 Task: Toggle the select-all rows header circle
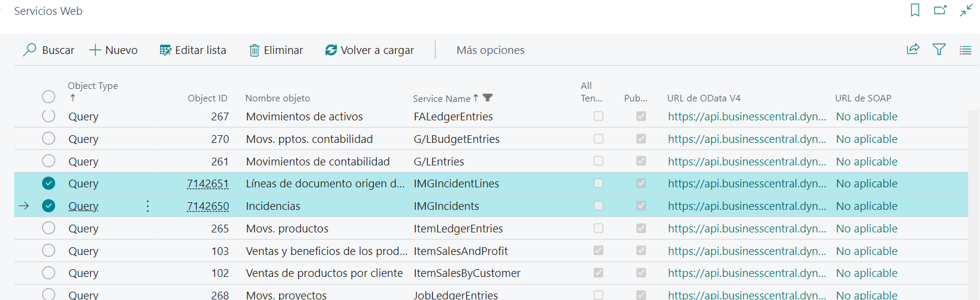coord(49,97)
